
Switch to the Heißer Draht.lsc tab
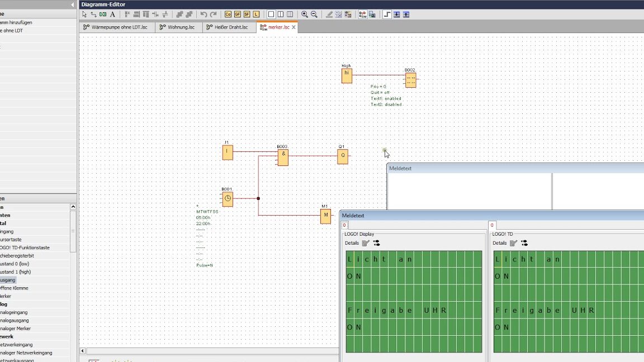coord(230,27)
